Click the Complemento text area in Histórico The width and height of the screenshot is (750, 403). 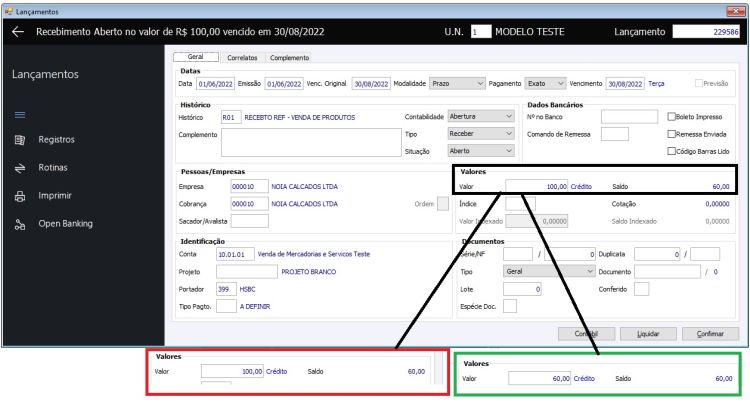pyautogui.click(x=311, y=142)
